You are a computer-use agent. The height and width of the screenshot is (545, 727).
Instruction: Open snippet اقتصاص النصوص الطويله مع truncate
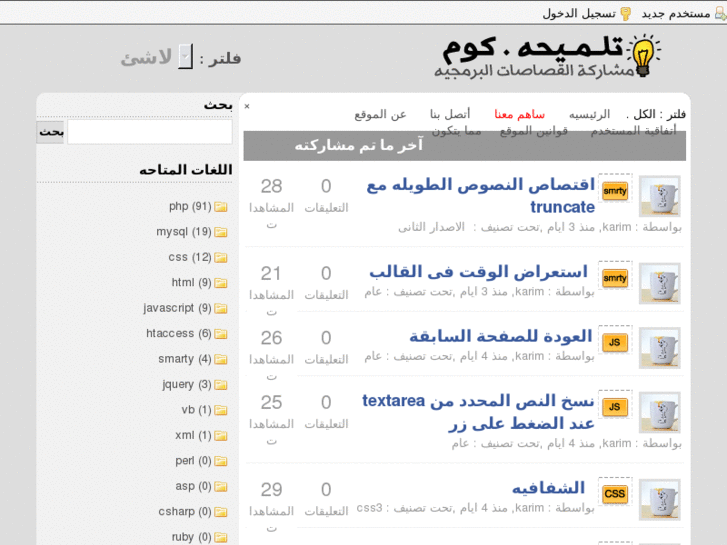481,196
